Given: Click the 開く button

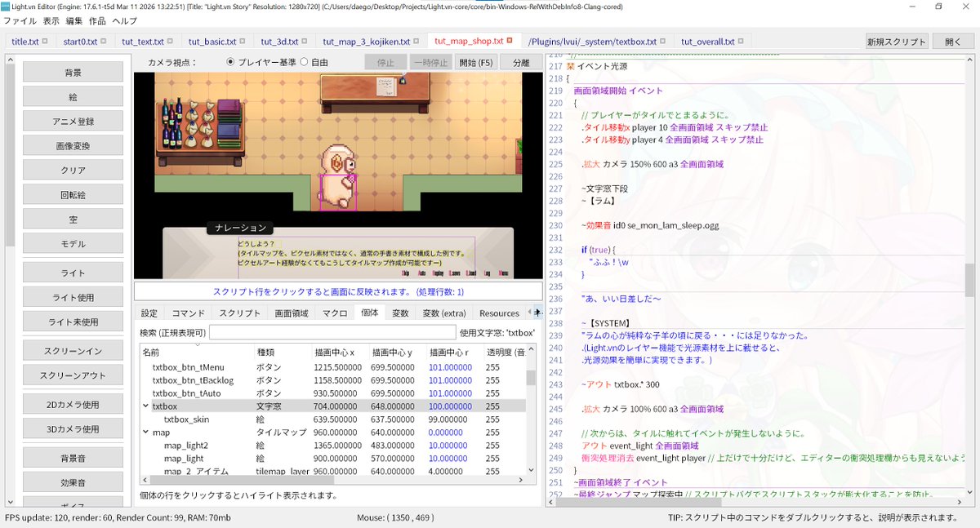Looking at the screenshot, I should [x=952, y=42].
